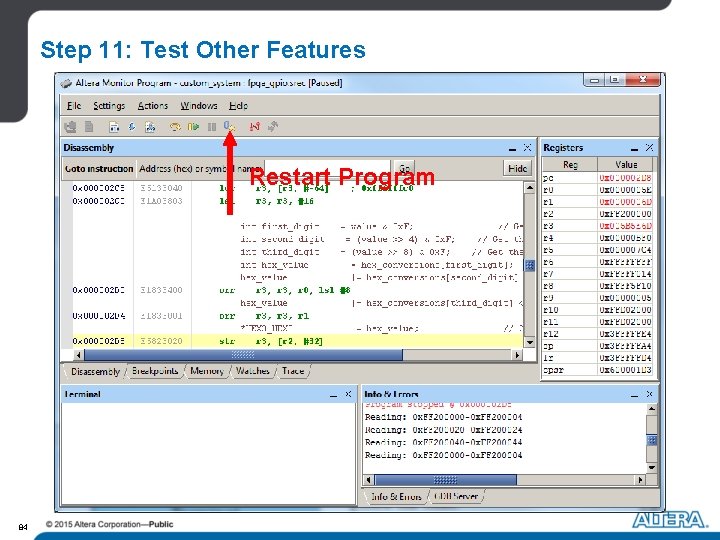Image resolution: width=720 pixels, height=540 pixels.
Task: Close the Info & Errors panel
Action: click(x=649, y=394)
